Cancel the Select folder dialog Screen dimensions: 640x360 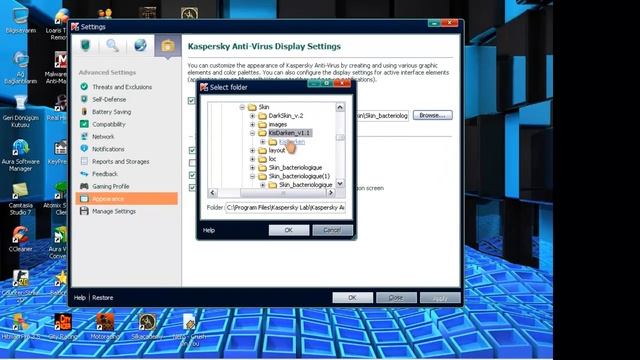coord(332,230)
